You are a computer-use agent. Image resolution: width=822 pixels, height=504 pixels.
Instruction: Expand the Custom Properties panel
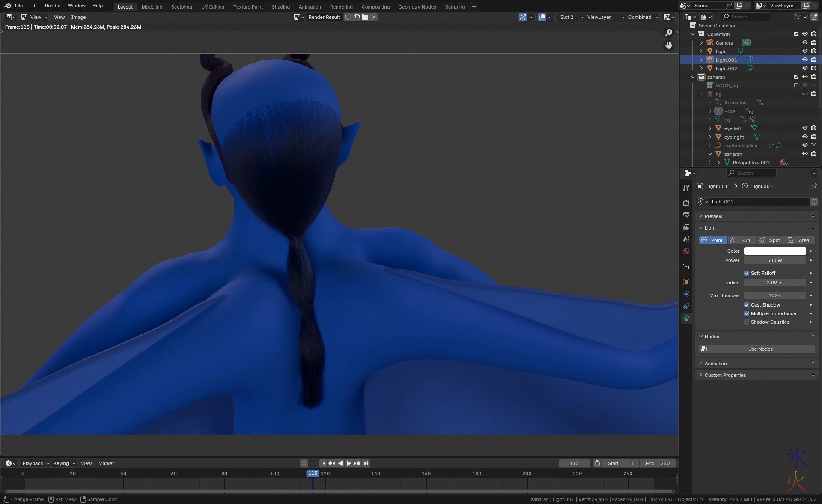[725, 375]
